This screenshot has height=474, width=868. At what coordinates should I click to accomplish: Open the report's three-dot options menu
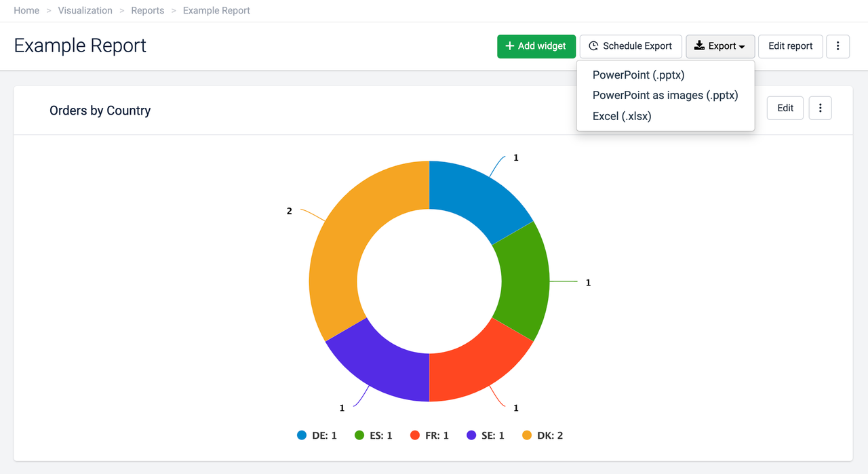point(838,46)
